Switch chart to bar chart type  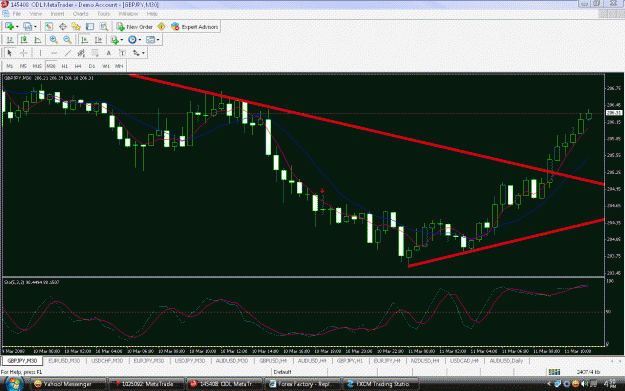[10, 40]
